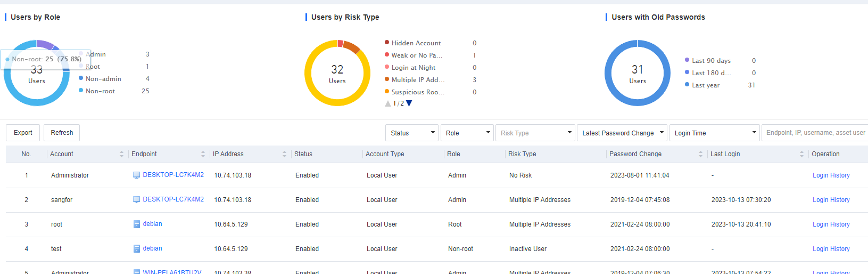868x274 pixels.
Task: Click the Multiple IP Addresses orange legend dot
Action: (387, 79)
